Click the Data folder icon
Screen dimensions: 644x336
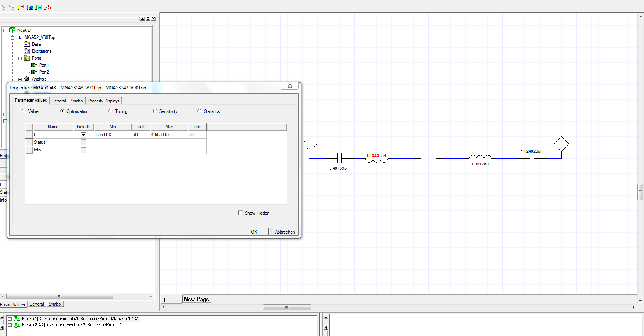click(27, 44)
